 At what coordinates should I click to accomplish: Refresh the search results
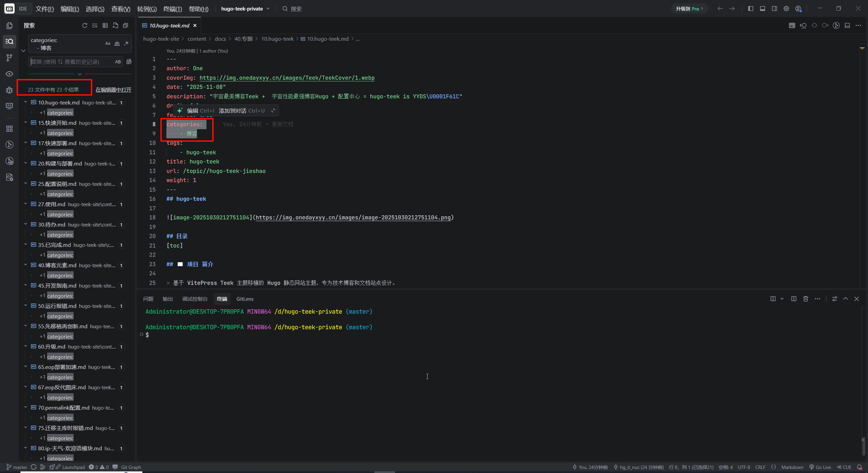(x=85, y=25)
